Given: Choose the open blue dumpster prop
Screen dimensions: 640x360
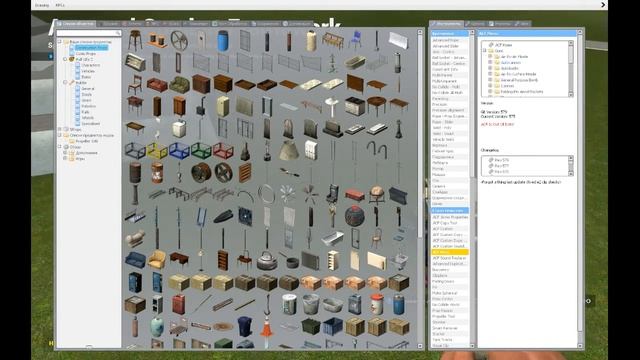Looking at the screenshot, I should 333,327.
